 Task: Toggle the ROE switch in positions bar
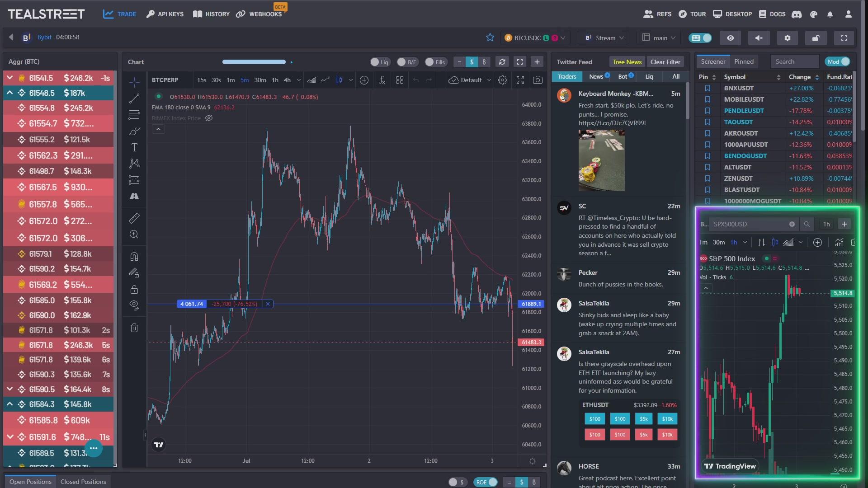486,482
